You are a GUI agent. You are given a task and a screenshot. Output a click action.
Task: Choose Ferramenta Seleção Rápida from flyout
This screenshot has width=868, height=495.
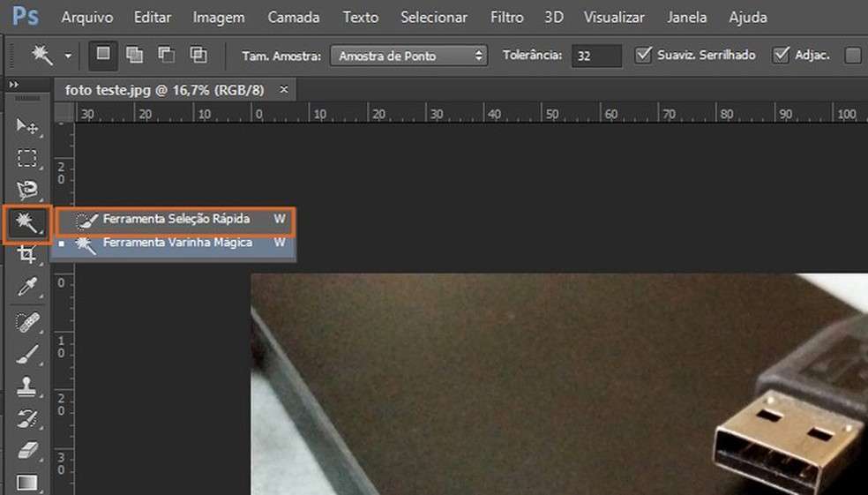[176, 219]
